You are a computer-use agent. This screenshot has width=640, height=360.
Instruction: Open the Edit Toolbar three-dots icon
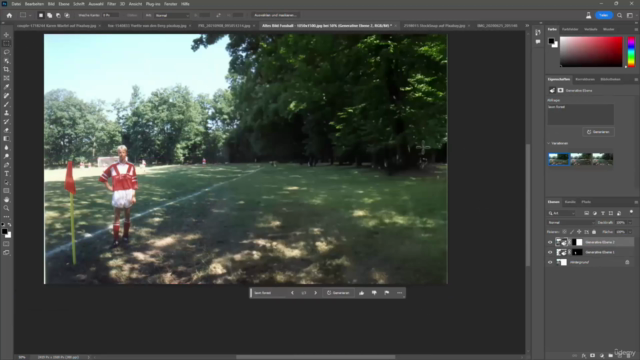coord(6,217)
